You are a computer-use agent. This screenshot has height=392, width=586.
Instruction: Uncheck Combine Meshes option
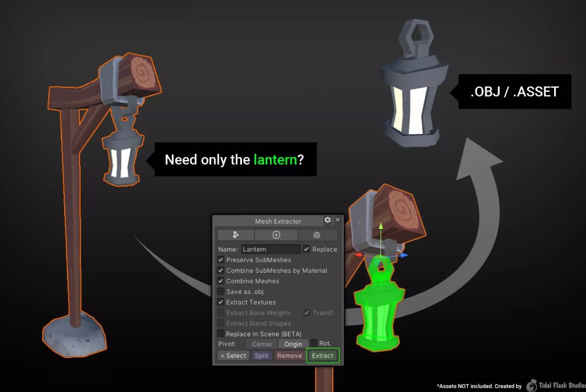coord(221,281)
